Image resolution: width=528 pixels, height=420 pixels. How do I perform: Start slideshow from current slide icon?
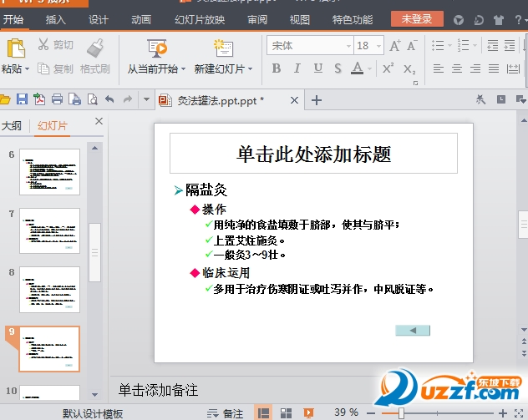(157, 48)
